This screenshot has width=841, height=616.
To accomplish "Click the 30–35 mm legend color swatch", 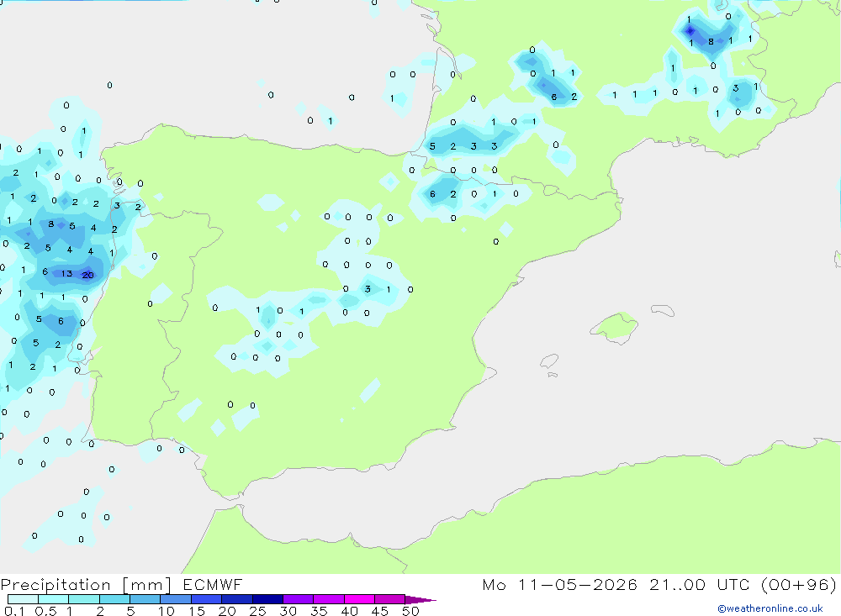I will point(299,599).
